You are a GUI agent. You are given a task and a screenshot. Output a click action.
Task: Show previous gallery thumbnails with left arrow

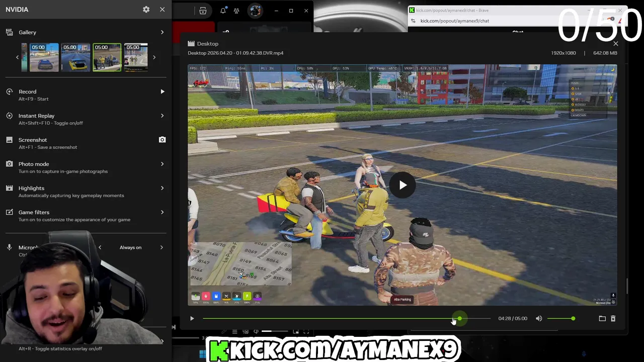coord(17,57)
